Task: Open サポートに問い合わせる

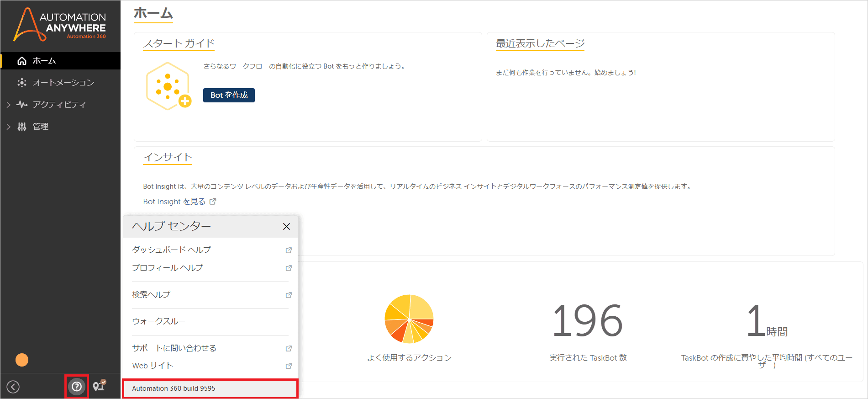Action: pos(174,348)
